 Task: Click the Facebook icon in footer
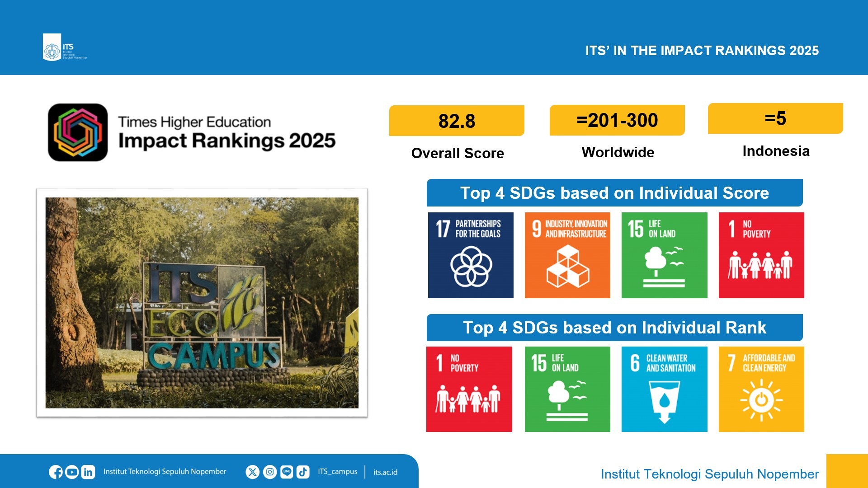click(x=56, y=472)
